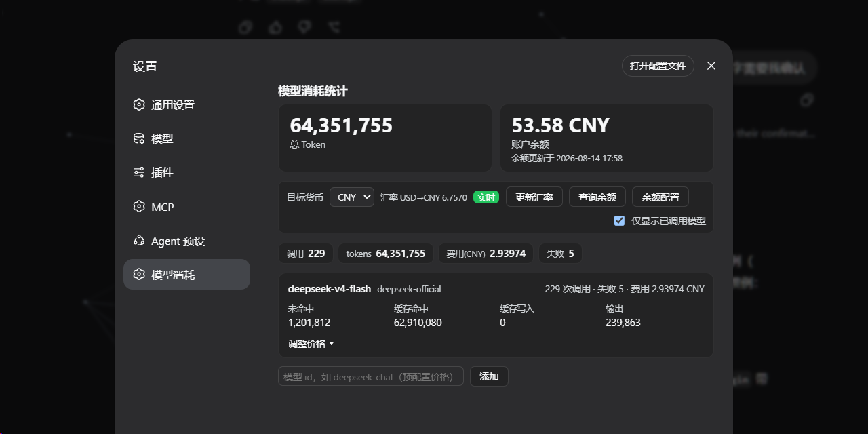Click the deepseek-v4-flash model name

[x=330, y=289]
